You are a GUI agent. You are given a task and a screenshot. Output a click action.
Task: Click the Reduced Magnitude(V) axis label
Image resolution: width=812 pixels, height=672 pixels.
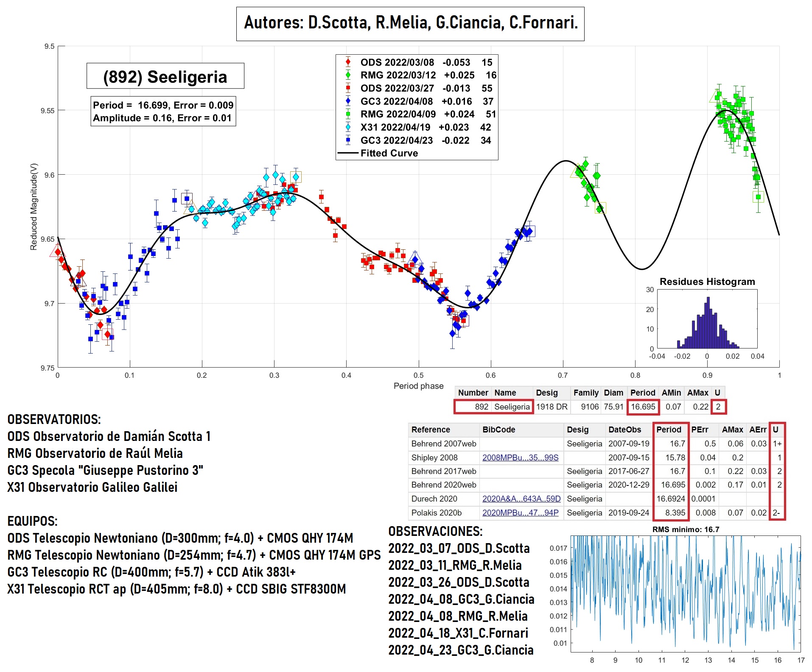34,206
